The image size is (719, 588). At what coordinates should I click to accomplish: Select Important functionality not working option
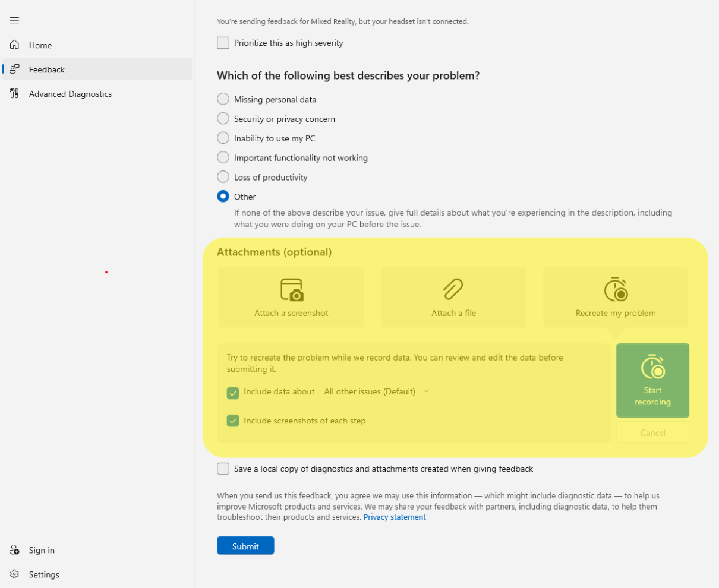click(x=223, y=157)
